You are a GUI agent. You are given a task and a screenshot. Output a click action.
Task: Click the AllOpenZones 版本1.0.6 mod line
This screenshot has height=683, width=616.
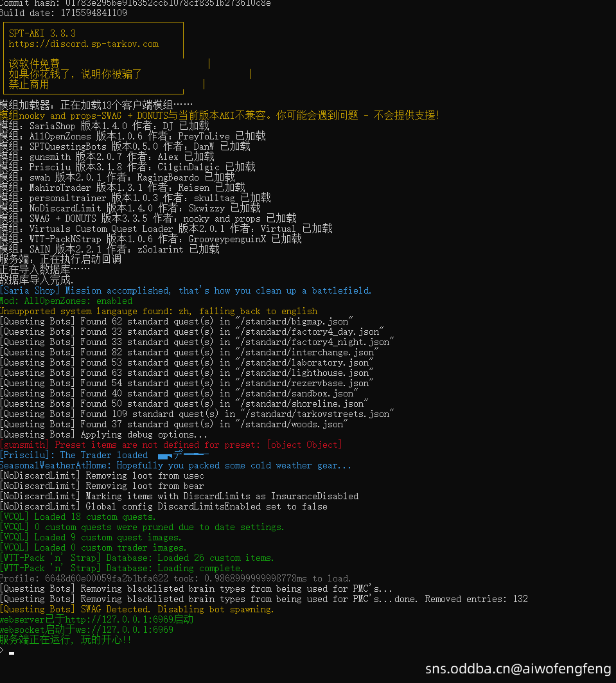pyautogui.click(x=133, y=136)
